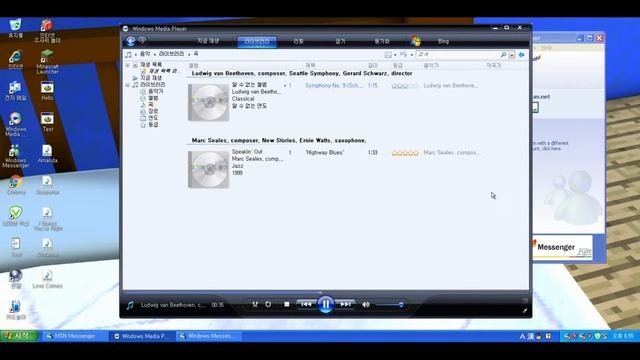Open the Rip tab
The height and width of the screenshot is (360, 640).
pyautogui.click(x=298, y=41)
